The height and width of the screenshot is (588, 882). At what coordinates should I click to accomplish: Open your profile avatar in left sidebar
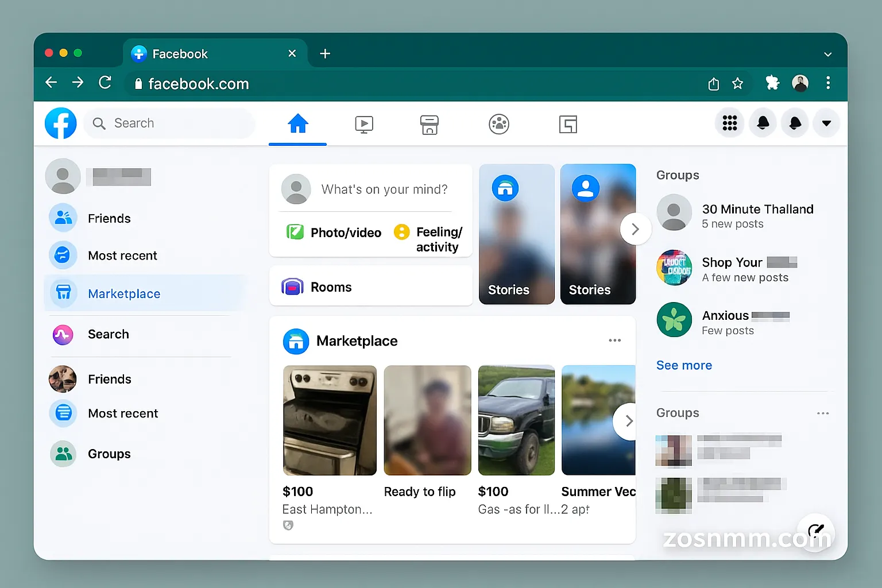(x=63, y=176)
